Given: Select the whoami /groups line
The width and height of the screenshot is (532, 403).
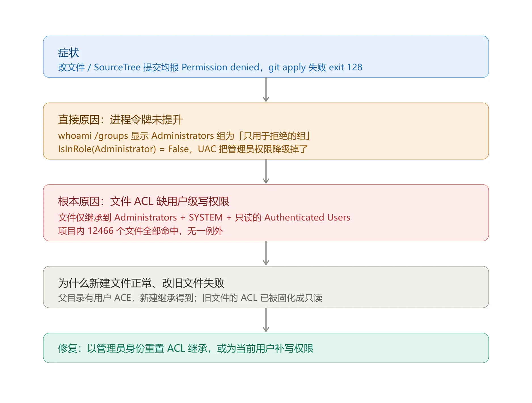Looking at the screenshot, I should (184, 136).
